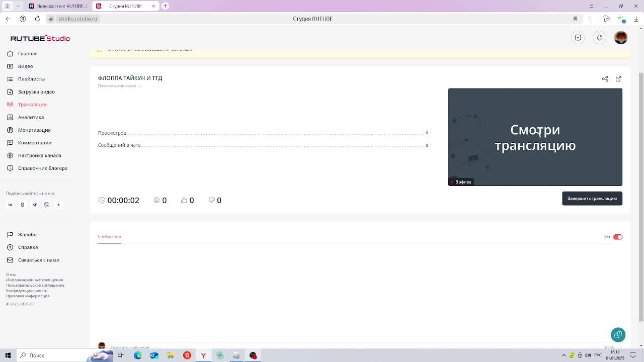The width and height of the screenshot is (644, 362).
Task: Click the browser back arrow
Action: 8,19
